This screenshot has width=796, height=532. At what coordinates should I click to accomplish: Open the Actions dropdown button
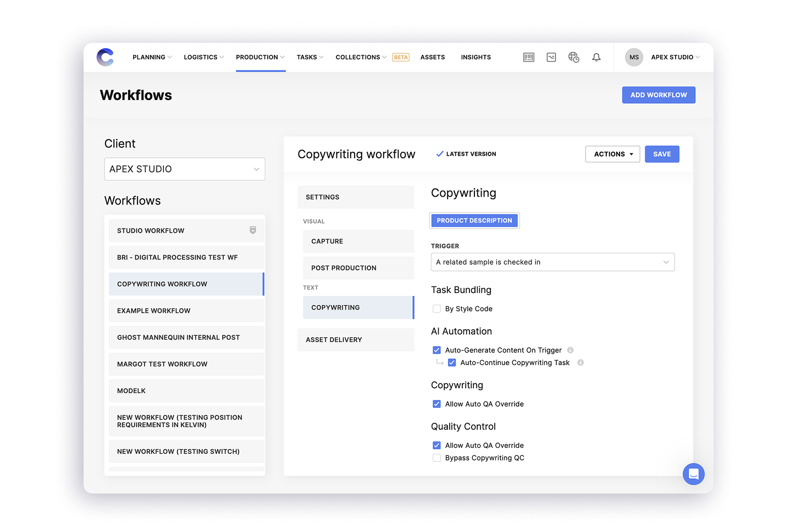[x=613, y=154]
